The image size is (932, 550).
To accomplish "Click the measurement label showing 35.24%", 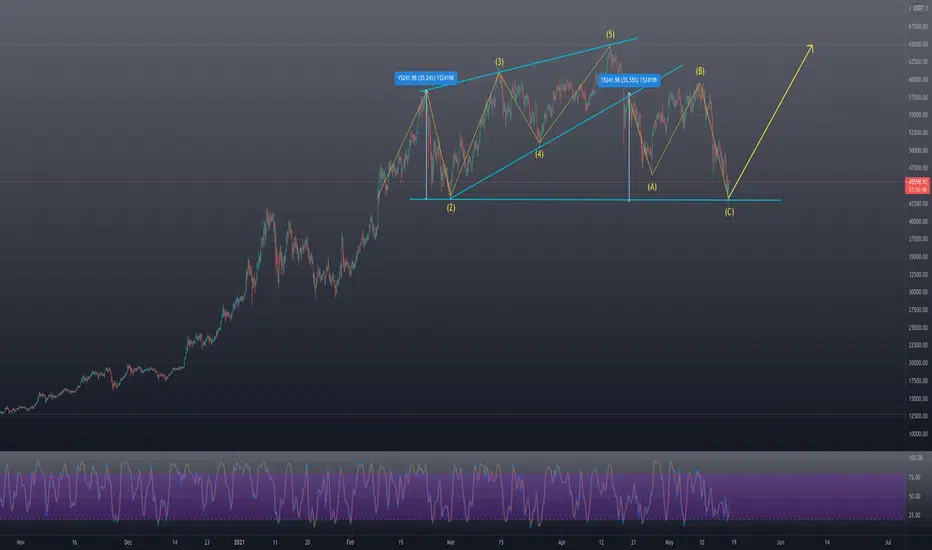I will click(426, 78).
